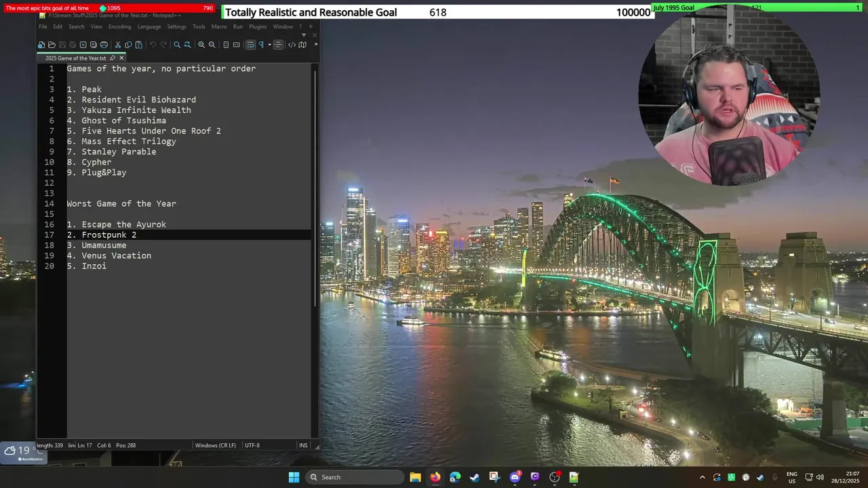Open Steam from the taskbar
The width and height of the screenshot is (868, 488).
475,477
